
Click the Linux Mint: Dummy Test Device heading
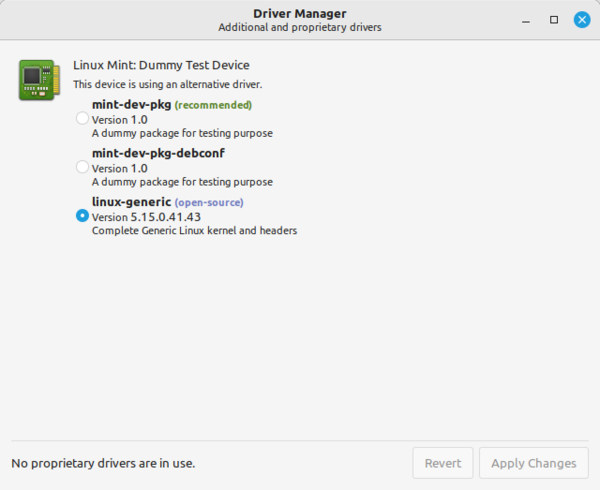pos(161,65)
